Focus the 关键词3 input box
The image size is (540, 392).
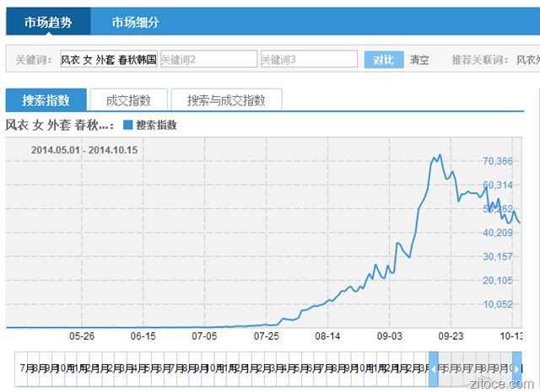[307, 60]
